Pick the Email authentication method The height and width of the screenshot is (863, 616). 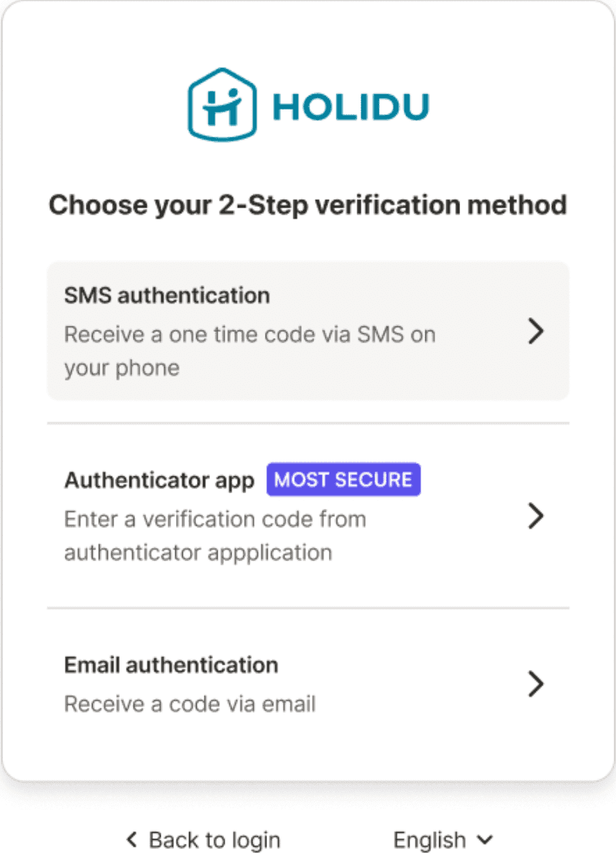pyautogui.click(x=307, y=684)
